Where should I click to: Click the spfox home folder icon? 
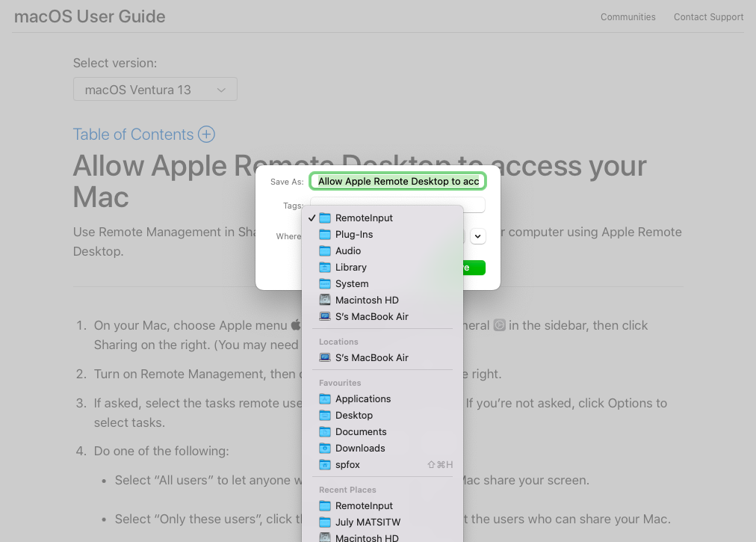(x=325, y=465)
